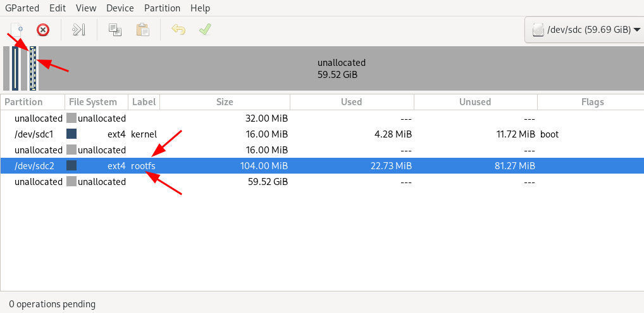
Task: Click the Undo last operation icon
Action: coord(178,30)
